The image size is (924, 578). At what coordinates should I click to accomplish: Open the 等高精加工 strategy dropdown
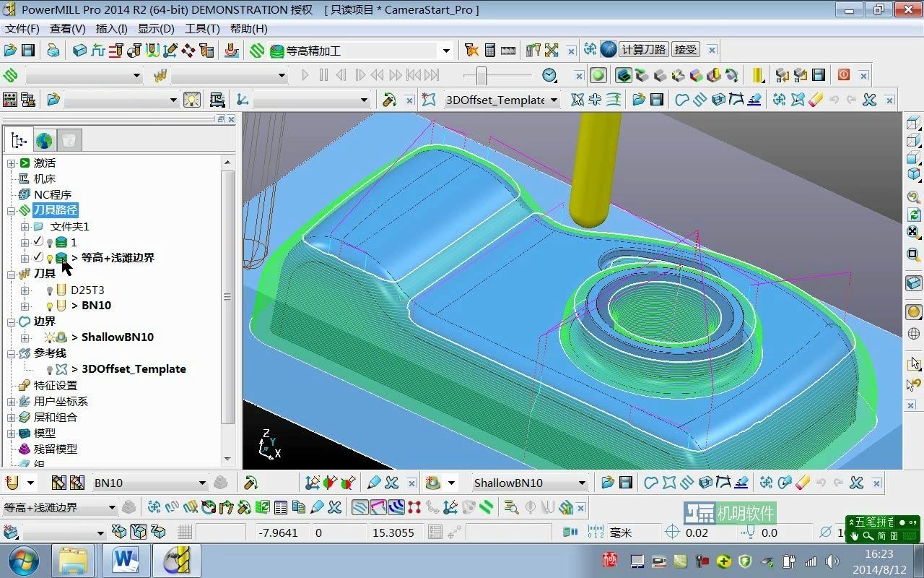click(x=446, y=50)
